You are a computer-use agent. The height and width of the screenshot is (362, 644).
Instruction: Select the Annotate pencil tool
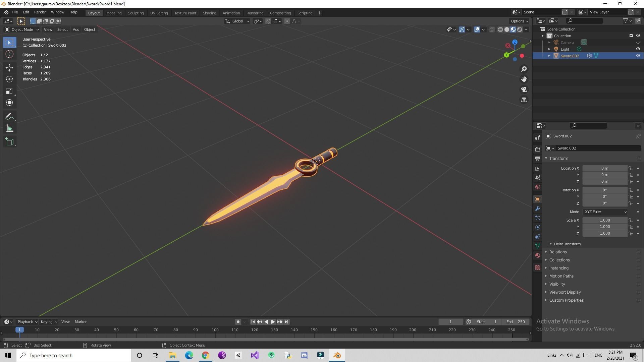9,117
